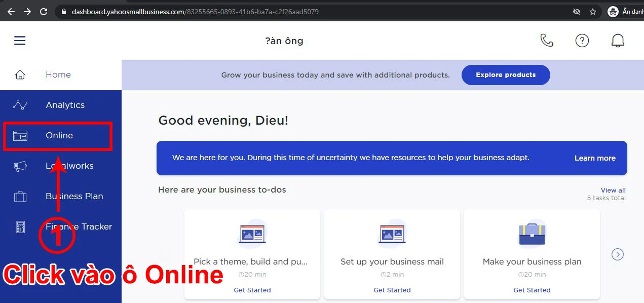This screenshot has height=303, width=644.
Task: Click the eye-slash icon in the address bar
Action: coord(577,11)
